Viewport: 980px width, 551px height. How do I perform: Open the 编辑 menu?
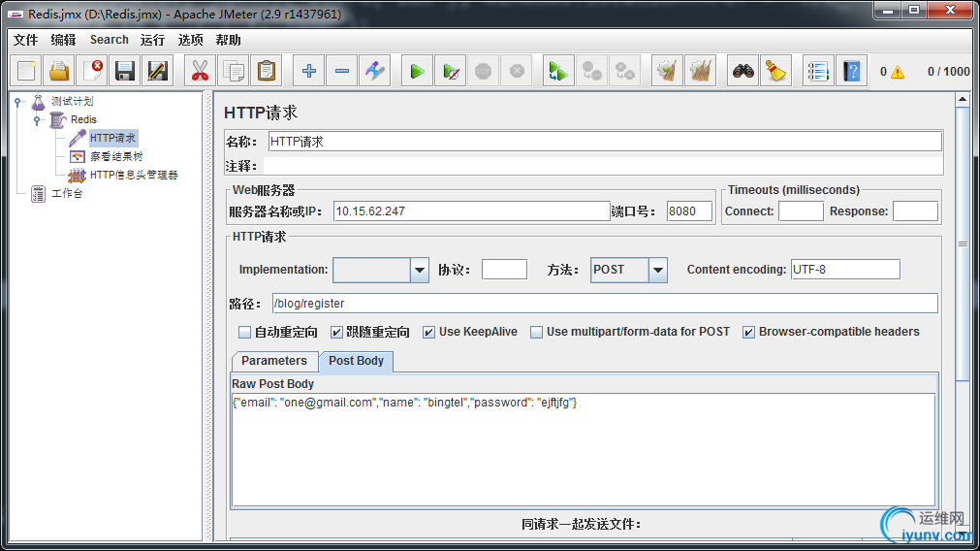coord(63,40)
